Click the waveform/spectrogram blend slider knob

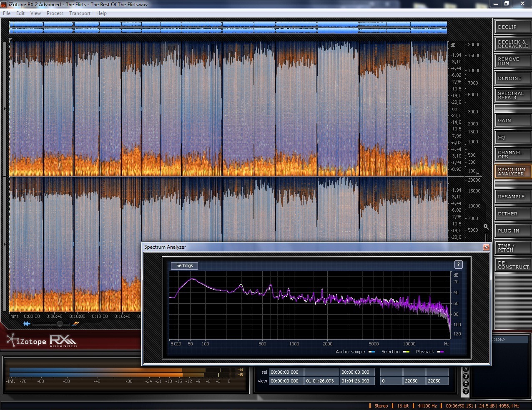pos(60,324)
